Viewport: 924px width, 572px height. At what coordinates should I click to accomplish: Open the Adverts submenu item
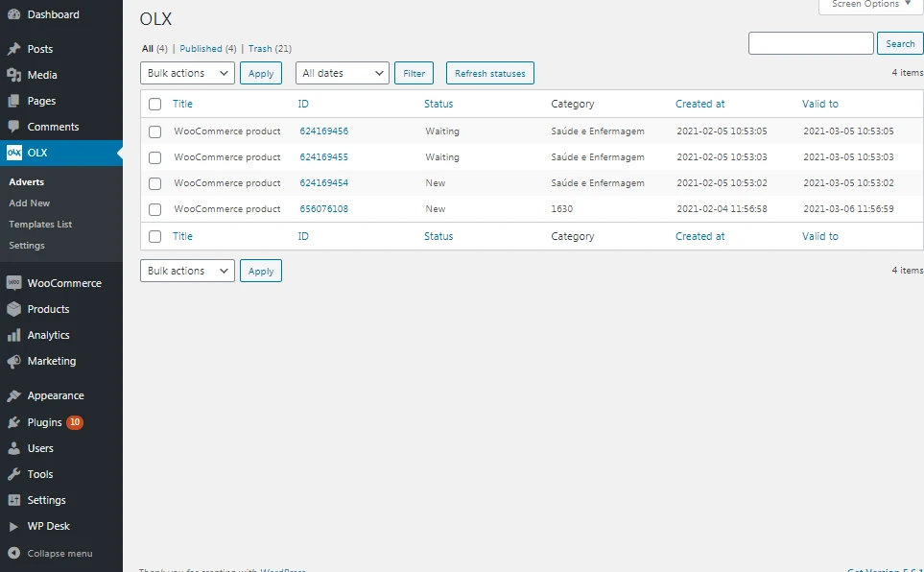27,181
